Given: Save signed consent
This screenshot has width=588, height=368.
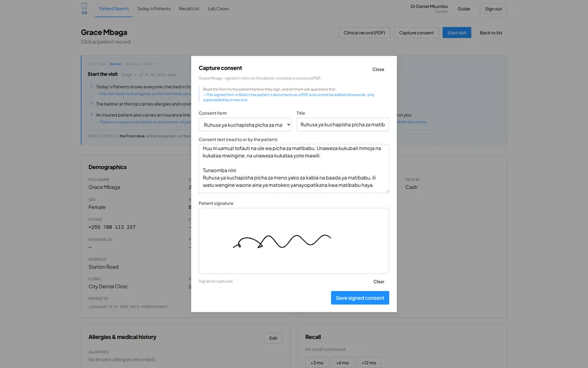Looking at the screenshot, I should click(359, 298).
